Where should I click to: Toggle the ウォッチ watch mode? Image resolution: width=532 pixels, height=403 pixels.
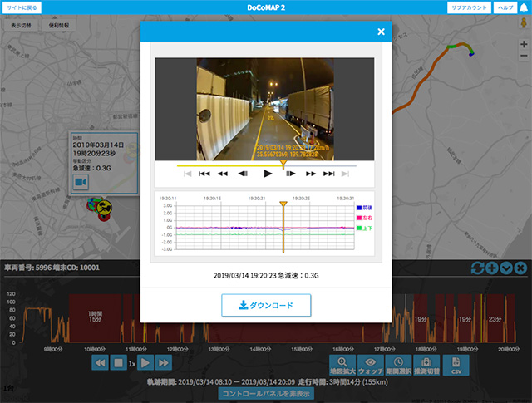point(371,365)
